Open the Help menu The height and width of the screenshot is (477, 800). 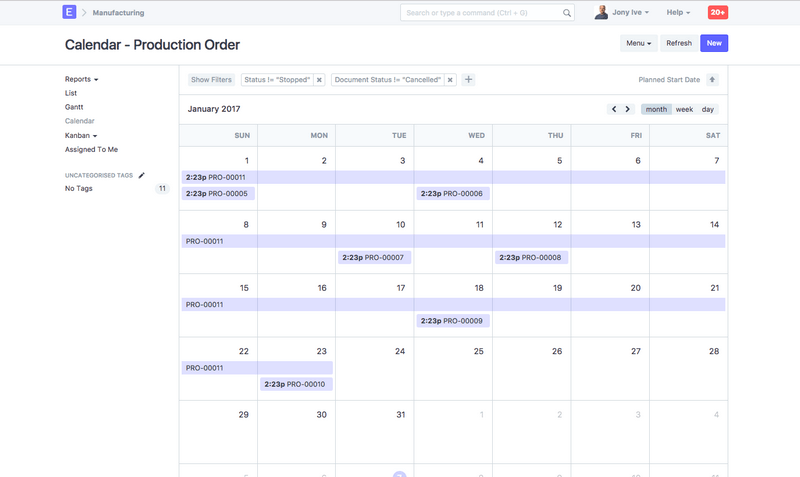(678, 13)
